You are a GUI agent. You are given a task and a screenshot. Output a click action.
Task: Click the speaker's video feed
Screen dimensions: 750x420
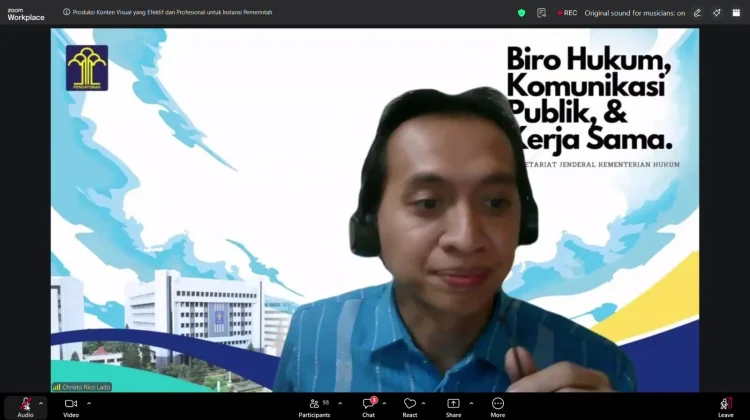[375, 210]
